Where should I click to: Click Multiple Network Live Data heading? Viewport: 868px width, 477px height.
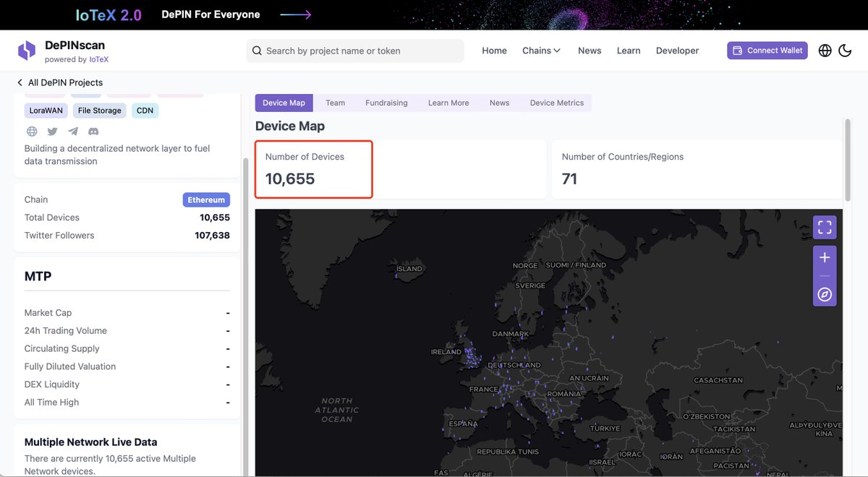(90, 442)
